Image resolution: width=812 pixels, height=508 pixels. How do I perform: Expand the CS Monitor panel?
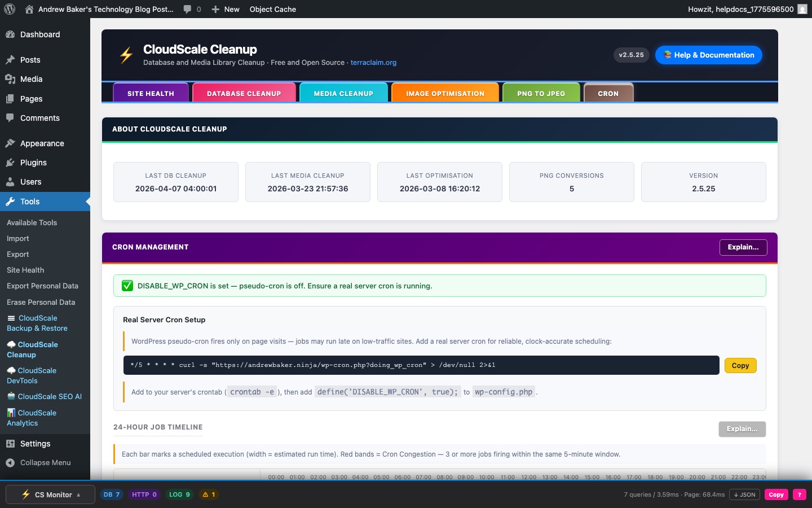point(51,494)
